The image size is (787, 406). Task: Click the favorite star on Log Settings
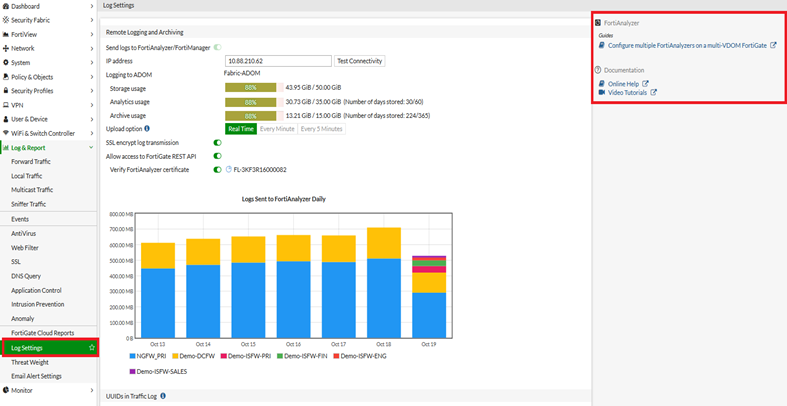[91, 348]
